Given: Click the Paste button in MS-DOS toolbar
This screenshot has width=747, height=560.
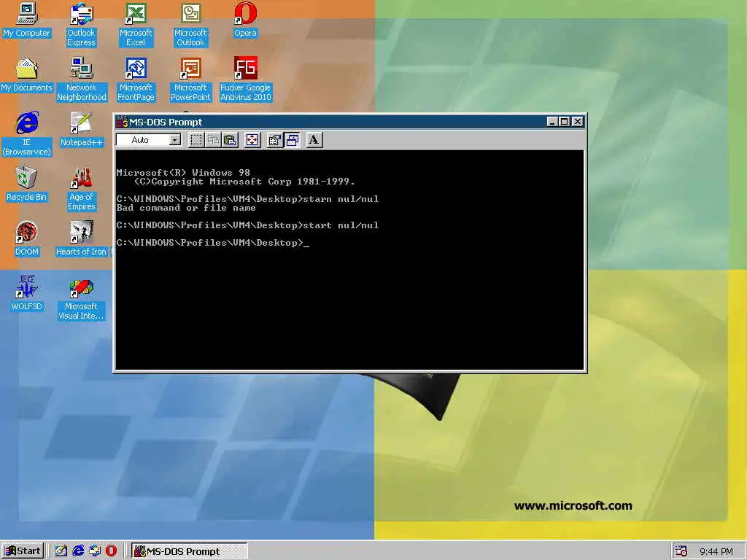Looking at the screenshot, I should tap(230, 140).
